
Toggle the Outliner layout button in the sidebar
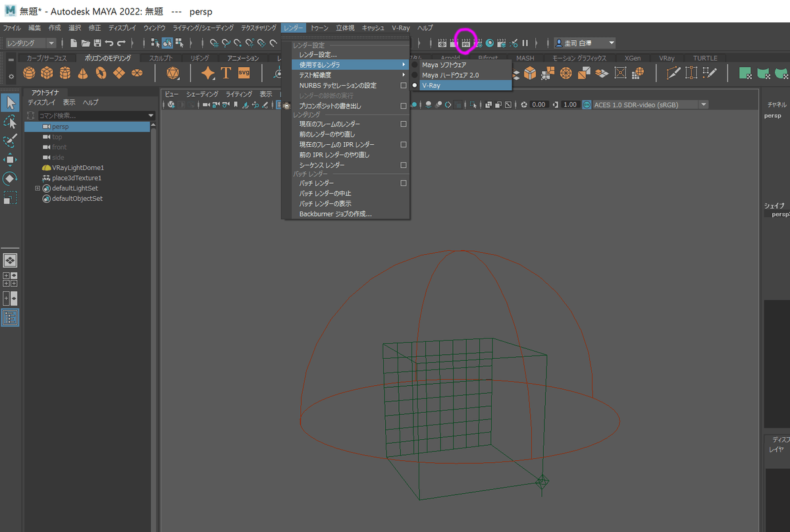click(x=11, y=317)
